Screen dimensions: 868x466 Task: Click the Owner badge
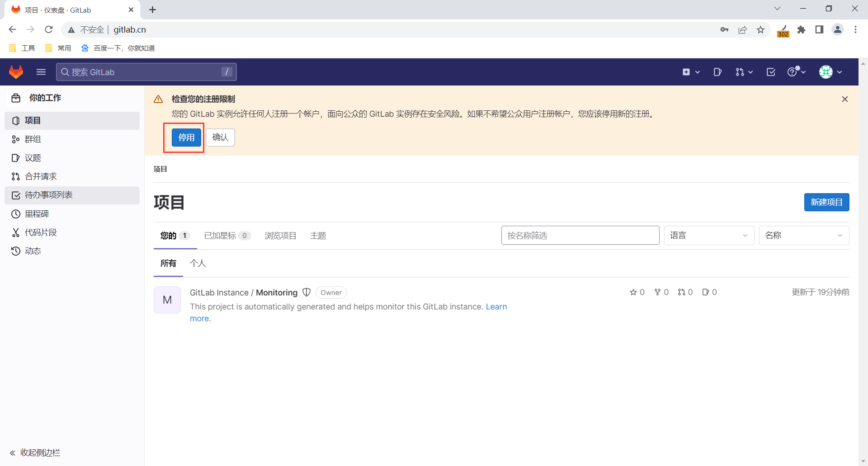331,293
